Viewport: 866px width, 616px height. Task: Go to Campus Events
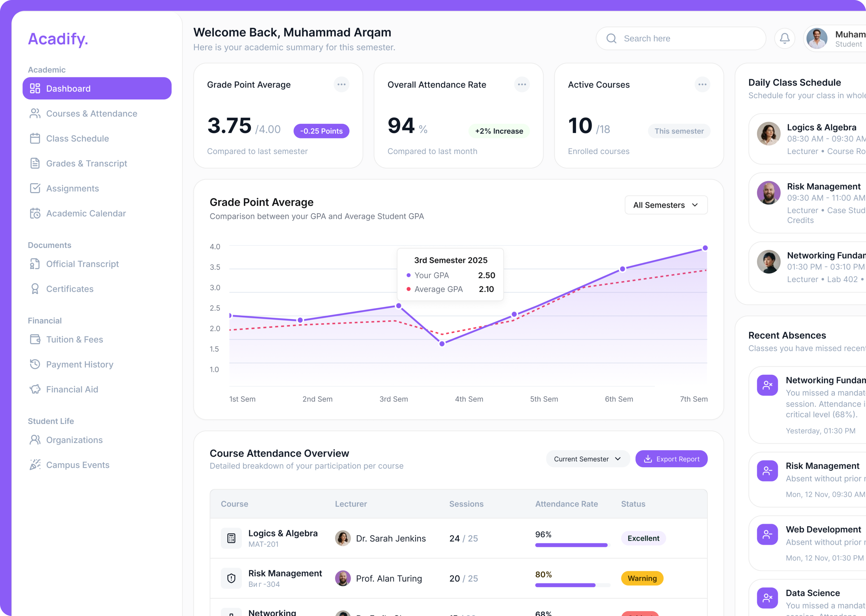click(97, 465)
